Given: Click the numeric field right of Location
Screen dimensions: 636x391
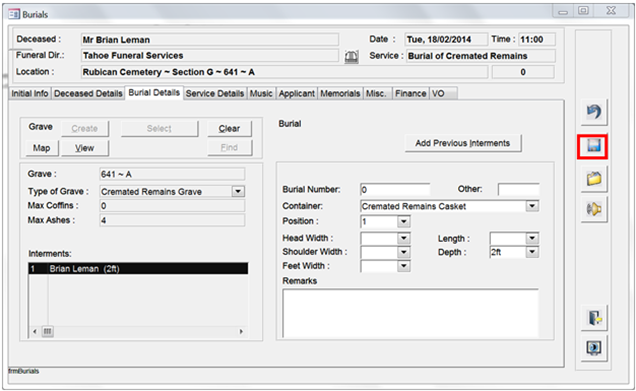Looking at the screenshot, I should pos(523,72).
